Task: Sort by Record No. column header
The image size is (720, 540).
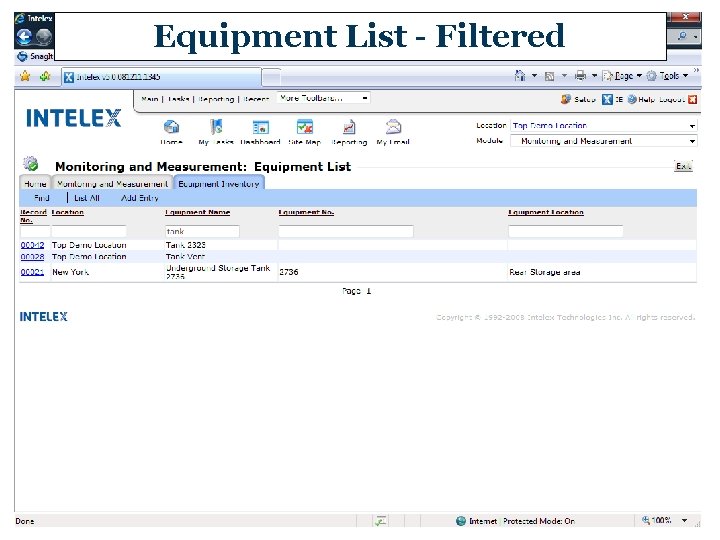Action: pos(33,216)
